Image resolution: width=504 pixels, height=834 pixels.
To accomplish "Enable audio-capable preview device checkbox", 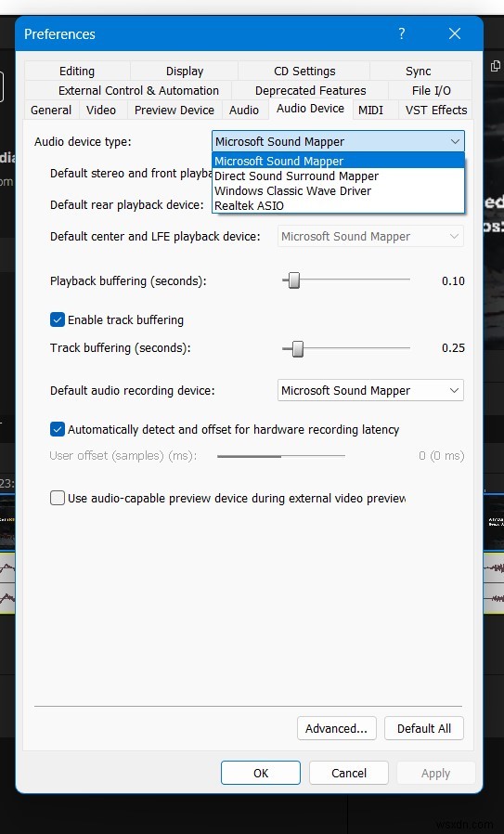I will click(x=58, y=499).
